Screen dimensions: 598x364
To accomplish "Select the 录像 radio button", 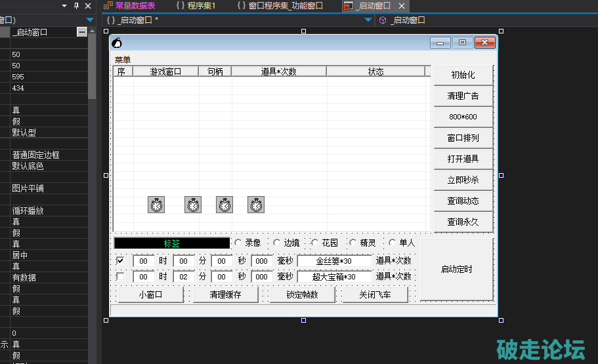I will 239,243.
